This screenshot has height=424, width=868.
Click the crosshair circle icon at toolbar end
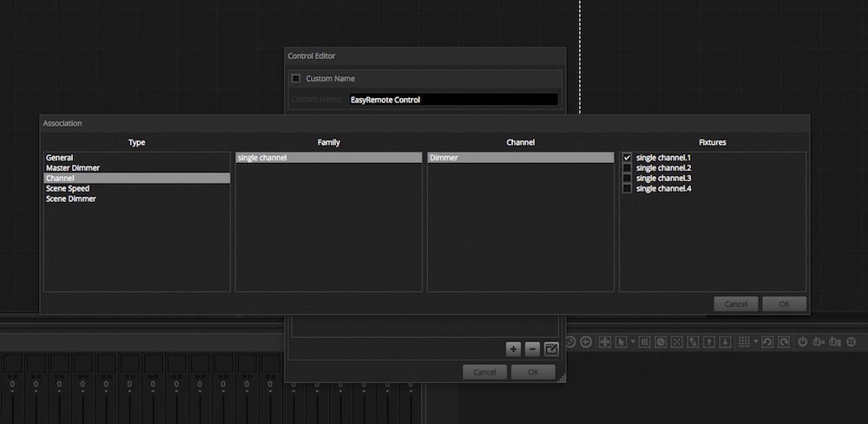[x=852, y=342]
